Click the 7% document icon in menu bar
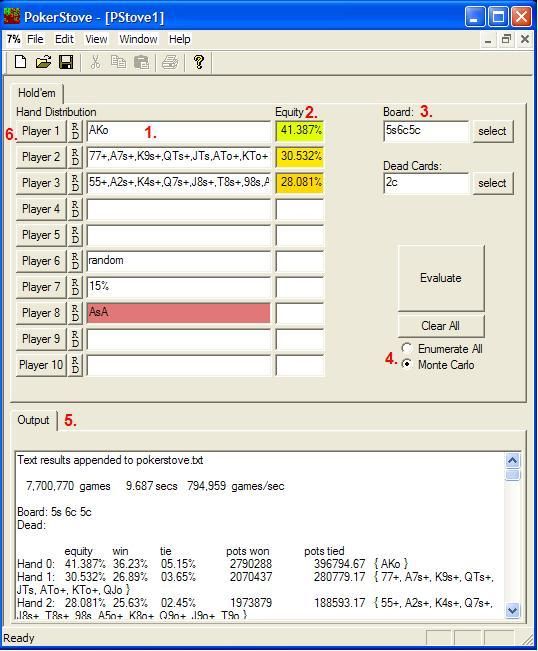The image size is (538, 651). (13, 39)
